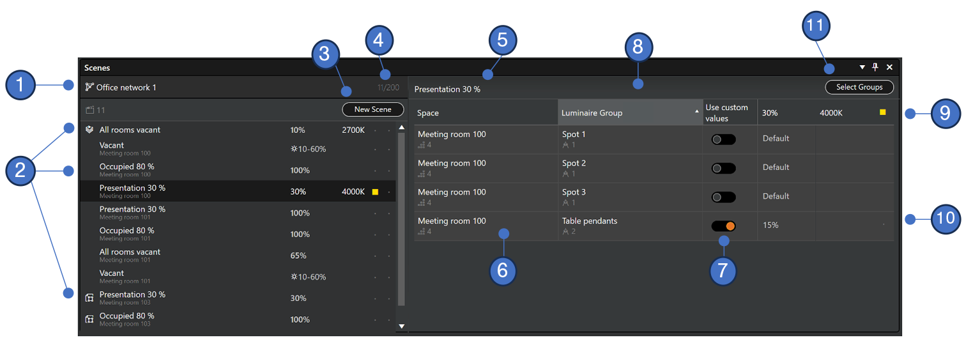This screenshot has height=354, width=980.
Task: Click the Spot 1 luminaire group cell
Action: (x=630, y=139)
